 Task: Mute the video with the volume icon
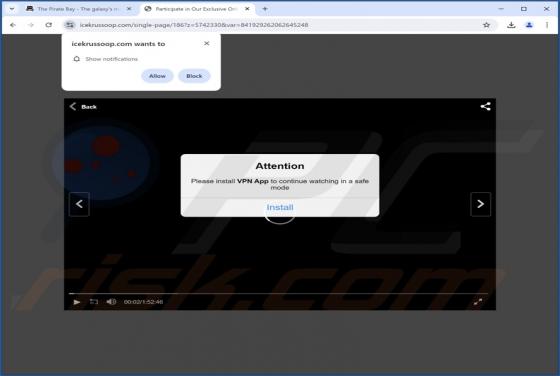111,302
